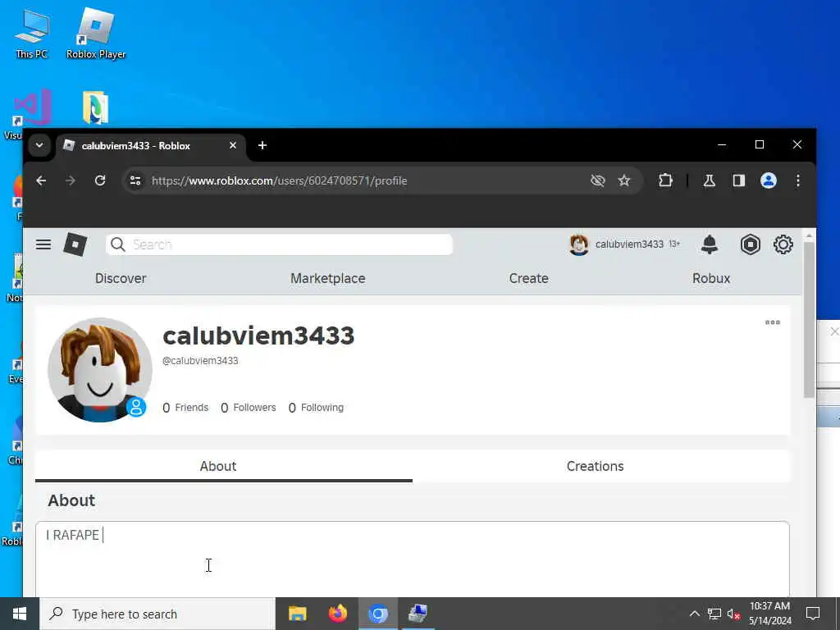Open the 0 Followers link
Image resolution: width=840 pixels, height=630 pixels.
pos(248,408)
